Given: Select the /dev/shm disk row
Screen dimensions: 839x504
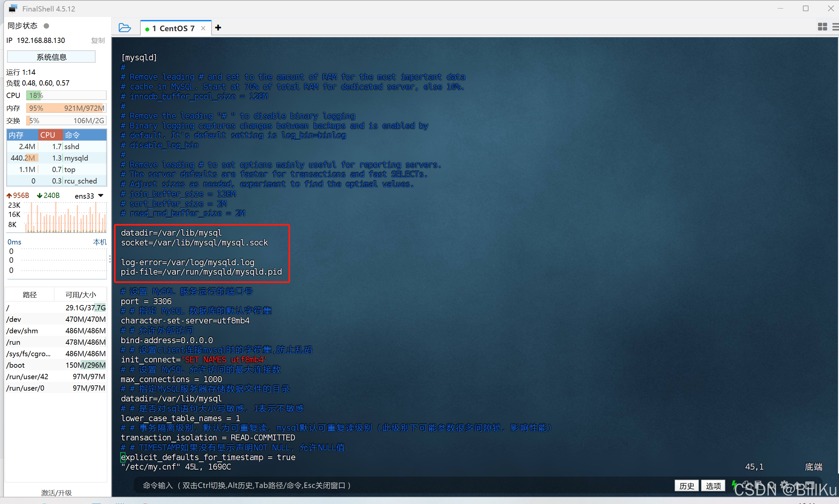Looking at the screenshot, I should tap(56, 330).
